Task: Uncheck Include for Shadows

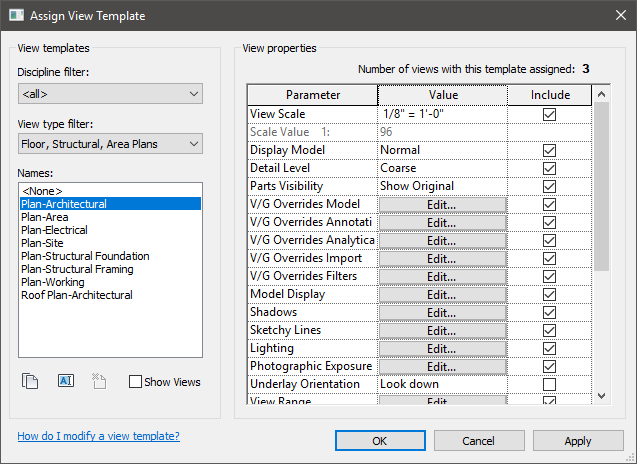Action: (x=549, y=312)
